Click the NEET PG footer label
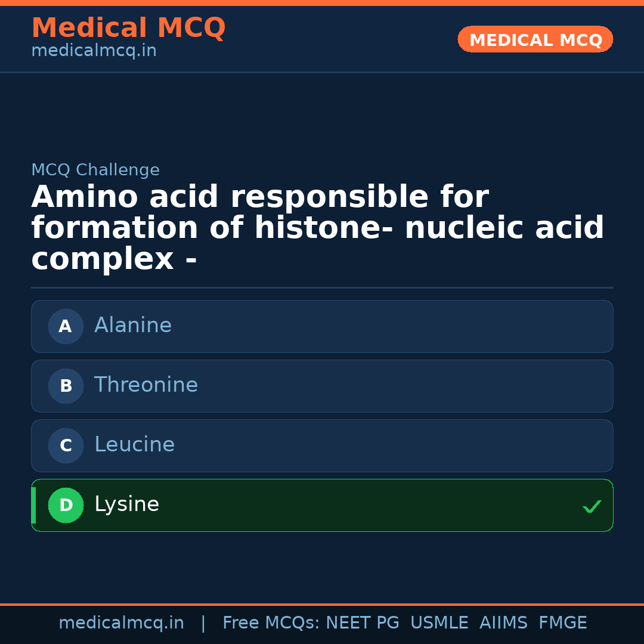The width and height of the screenshot is (644, 644). (363, 623)
